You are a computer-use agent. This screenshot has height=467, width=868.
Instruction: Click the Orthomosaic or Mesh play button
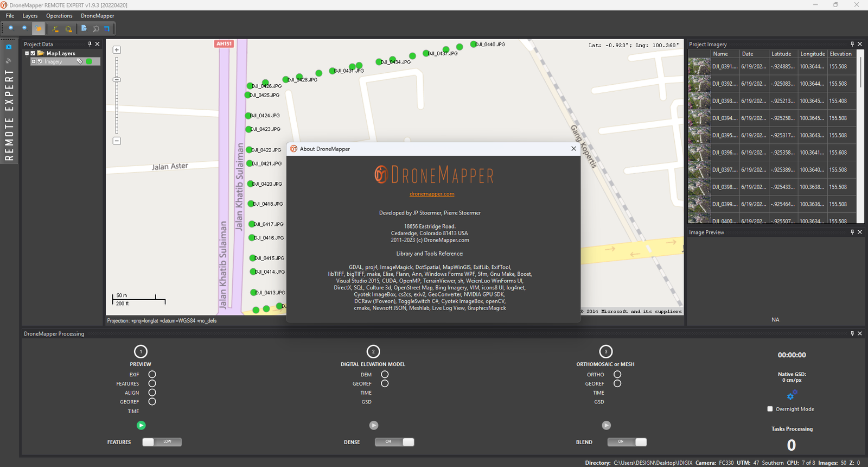click(607, 425)
